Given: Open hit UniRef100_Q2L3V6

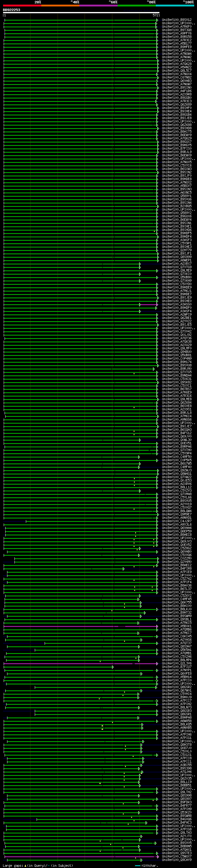Looking at the screenshot, I should (177, 664).
